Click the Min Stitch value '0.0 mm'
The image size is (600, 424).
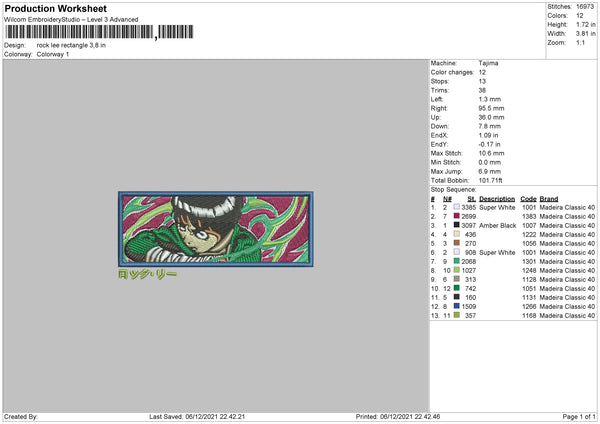[489, 163]
